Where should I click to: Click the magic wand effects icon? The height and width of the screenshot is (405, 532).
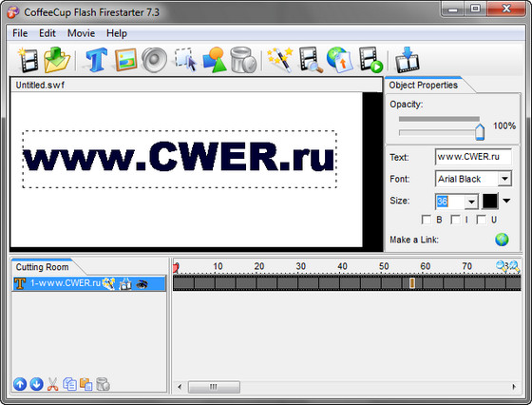click(280, 60)
